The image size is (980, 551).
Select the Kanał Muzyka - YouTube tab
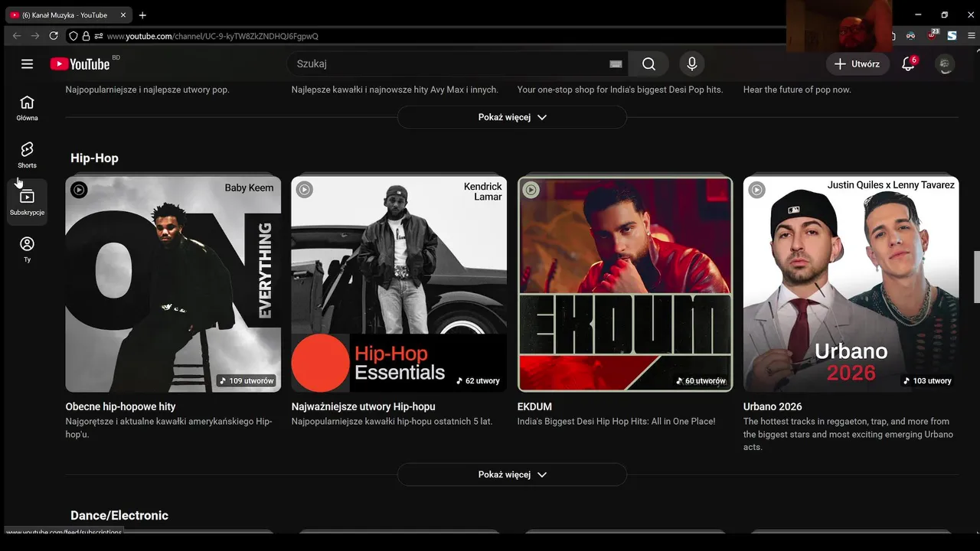coord(68,15)
